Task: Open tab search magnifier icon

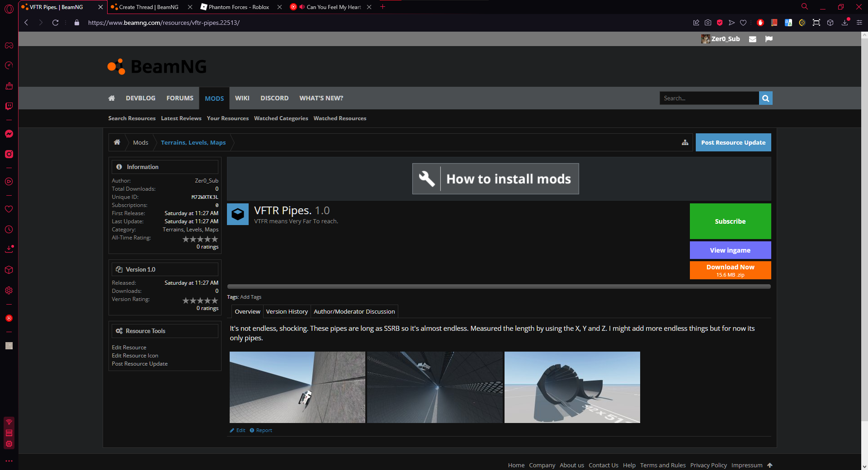Action: (805, 7)
